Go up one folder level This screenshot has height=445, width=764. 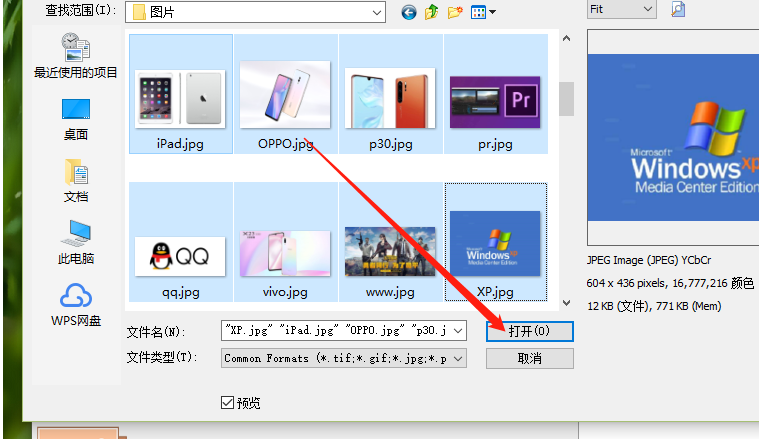[x=431, y=12]
